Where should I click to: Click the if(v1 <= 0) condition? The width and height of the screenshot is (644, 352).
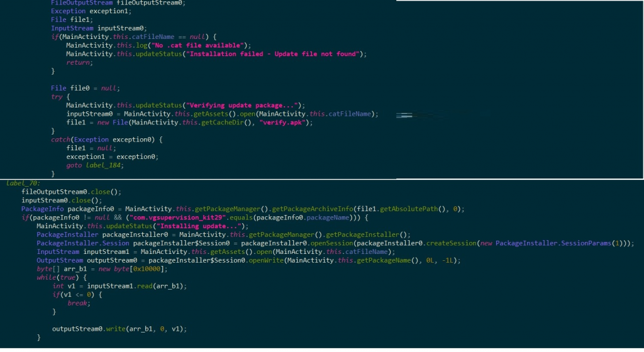click(77, 295)
